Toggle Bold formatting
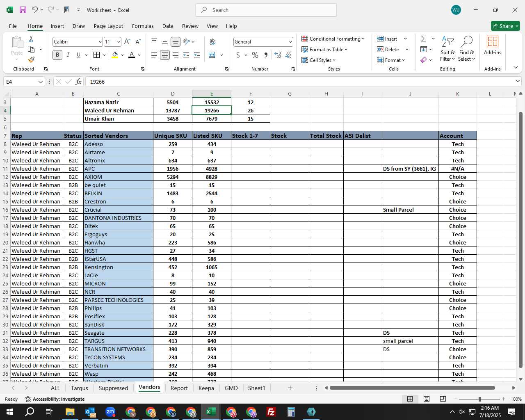The width and height of the screenshot is (525, 420). [x=57, y=55]
